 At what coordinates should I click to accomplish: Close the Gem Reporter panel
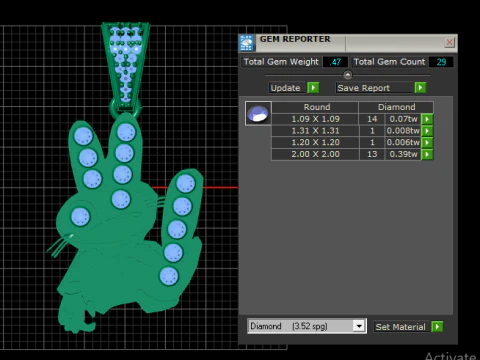pos(449,42)
